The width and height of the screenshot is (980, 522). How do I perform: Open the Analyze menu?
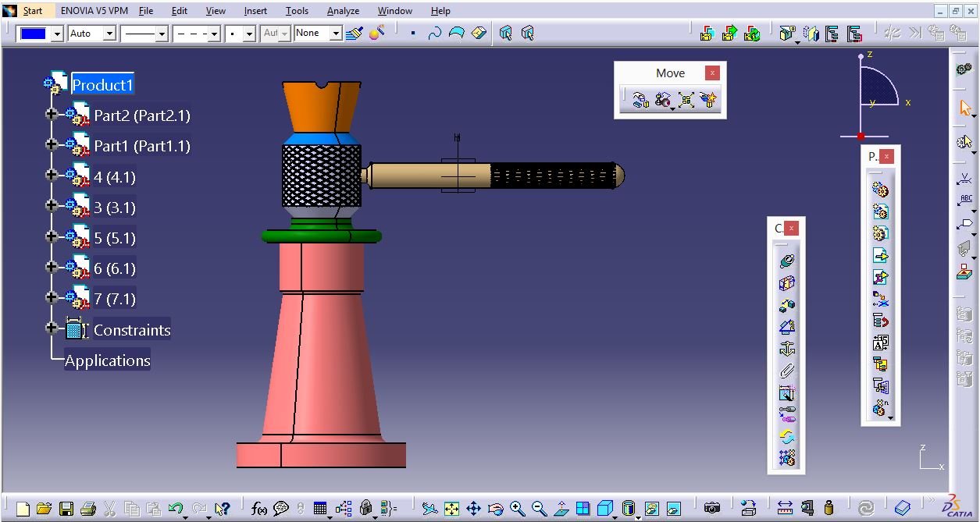pyautogui.click(x=343, y=11)
